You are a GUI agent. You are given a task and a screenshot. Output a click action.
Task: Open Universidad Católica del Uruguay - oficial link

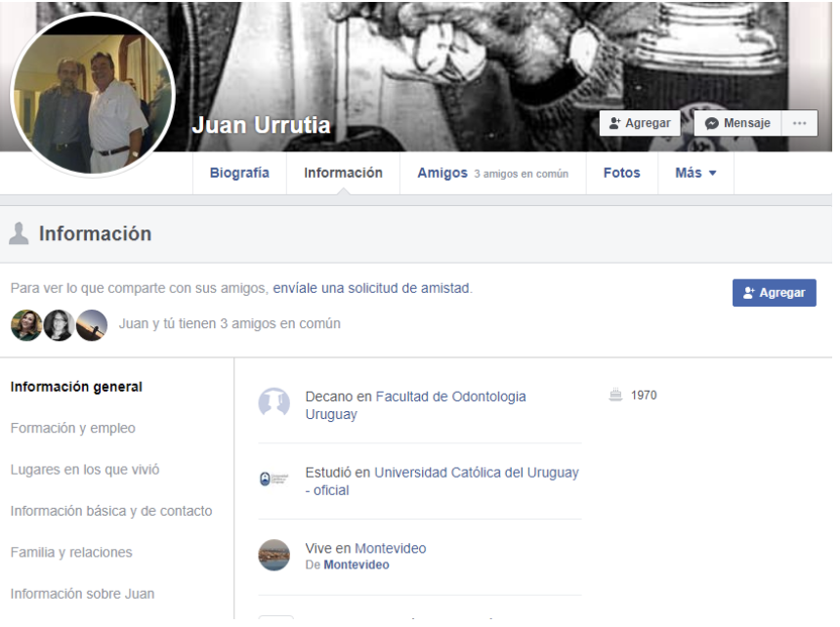tap(442, 481)
